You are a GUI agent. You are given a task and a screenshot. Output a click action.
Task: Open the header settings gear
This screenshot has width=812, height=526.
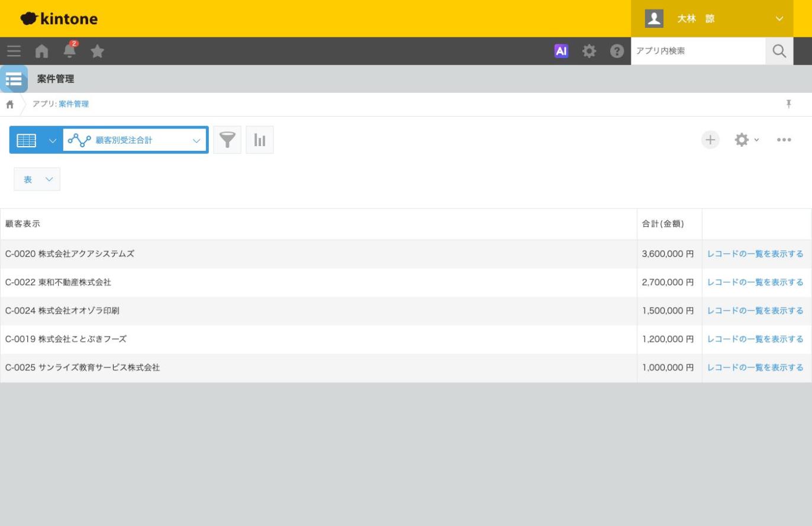(x=589, y=51)
